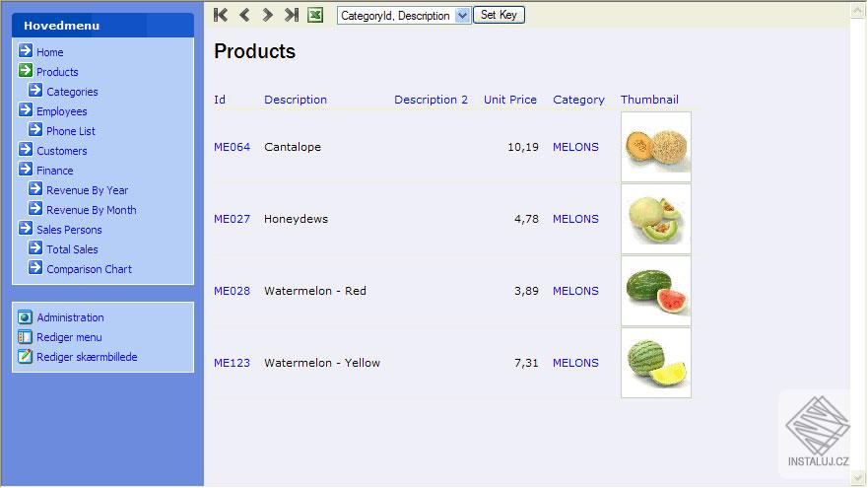The image size is (868, 488).
Task: Click the green arrow icon beside Products
Action: [26, 70]
